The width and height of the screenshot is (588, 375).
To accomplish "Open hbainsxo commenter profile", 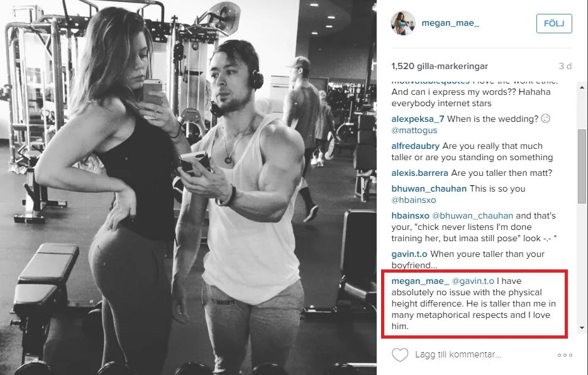I will 410,216.
